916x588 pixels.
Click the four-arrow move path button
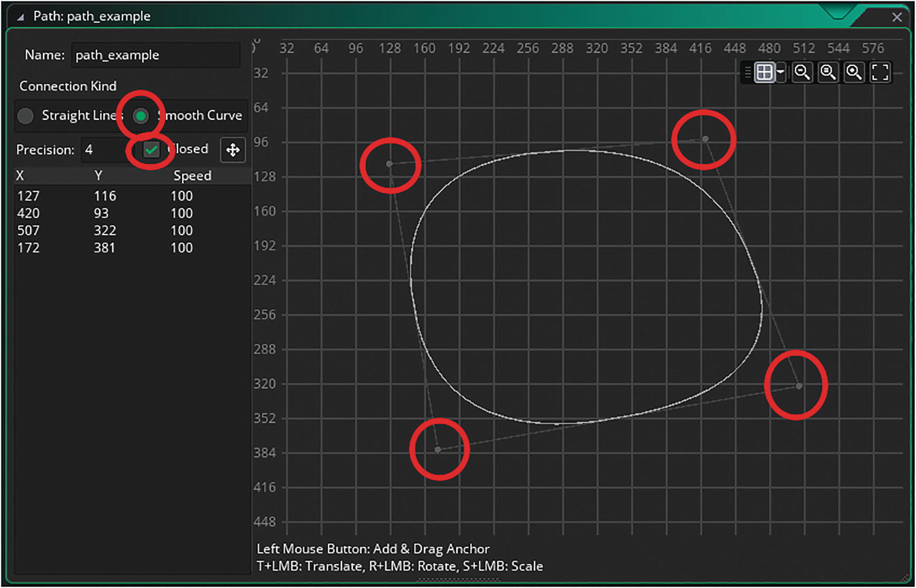click(x=233, y=150)
